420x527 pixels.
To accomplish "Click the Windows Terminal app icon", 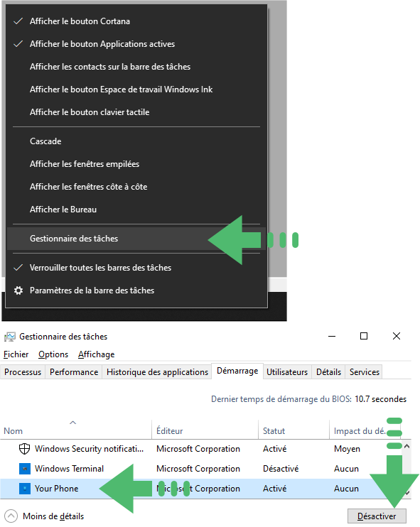I will pos(25,469).
